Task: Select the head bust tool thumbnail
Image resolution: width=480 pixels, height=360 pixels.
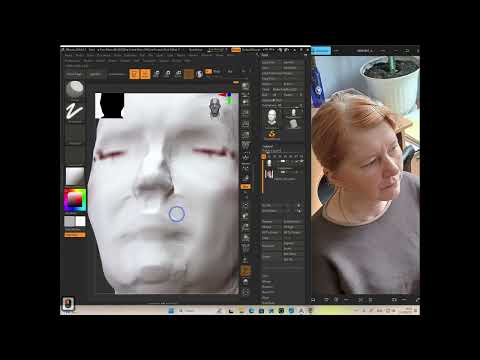Action: tap(272, 118)
